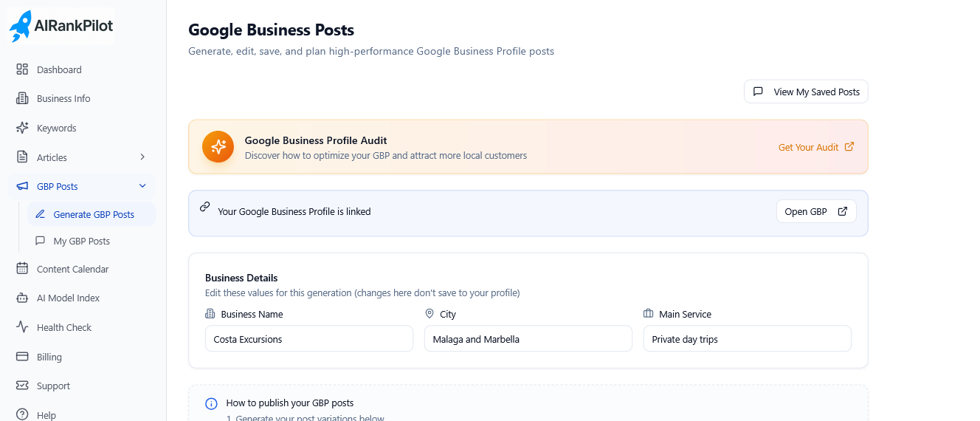Click the Keywords sparkle icon

tap(22, 128)
